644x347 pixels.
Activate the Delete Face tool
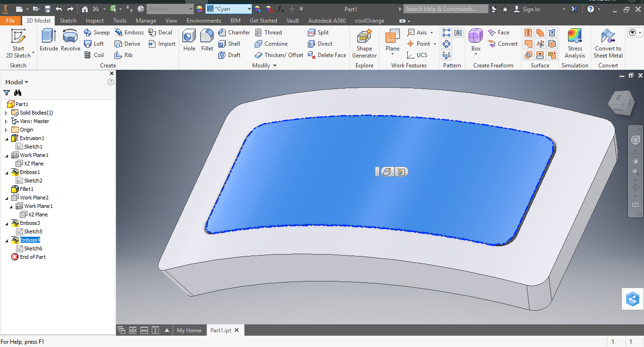pos(327,55)
